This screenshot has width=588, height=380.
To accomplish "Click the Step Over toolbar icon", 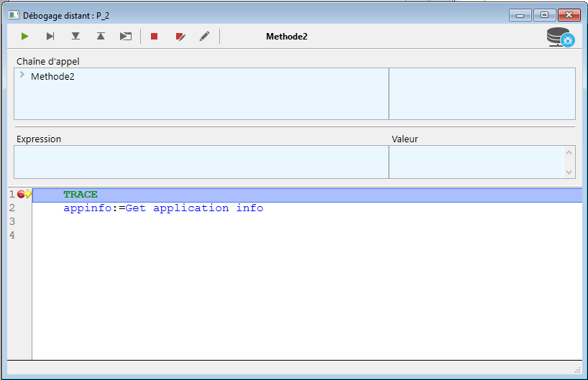I will coord(50,36).
